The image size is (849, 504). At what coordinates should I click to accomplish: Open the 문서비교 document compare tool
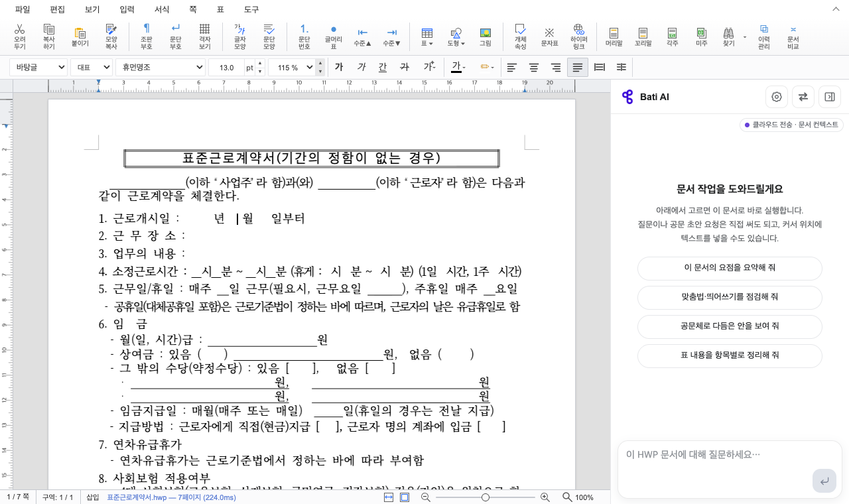793,37
